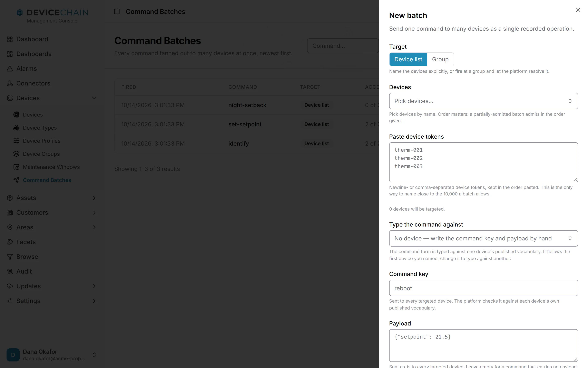Screen dimensions: 588x368
Task: Click the set-setpoint command cell
Action: click(245, 124)
